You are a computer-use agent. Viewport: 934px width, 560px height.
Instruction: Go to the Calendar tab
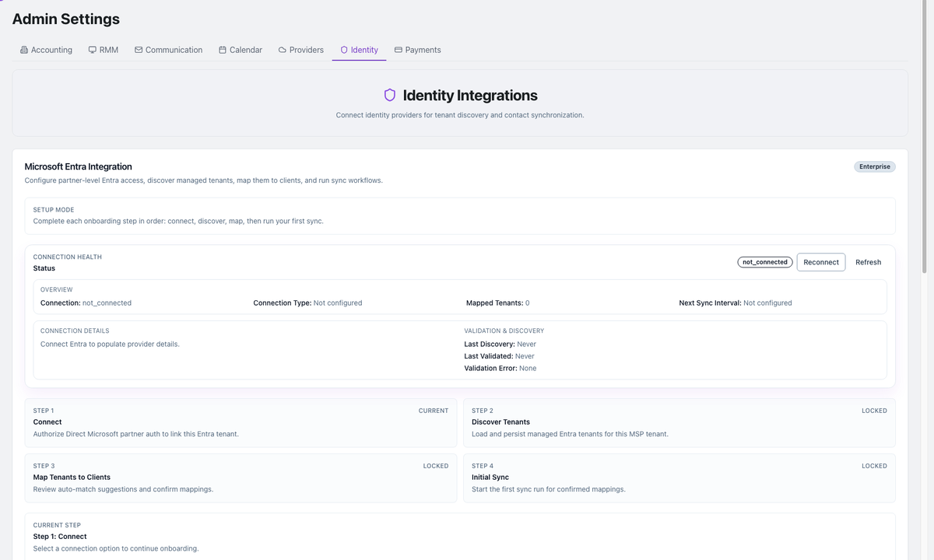click(241, 50)
